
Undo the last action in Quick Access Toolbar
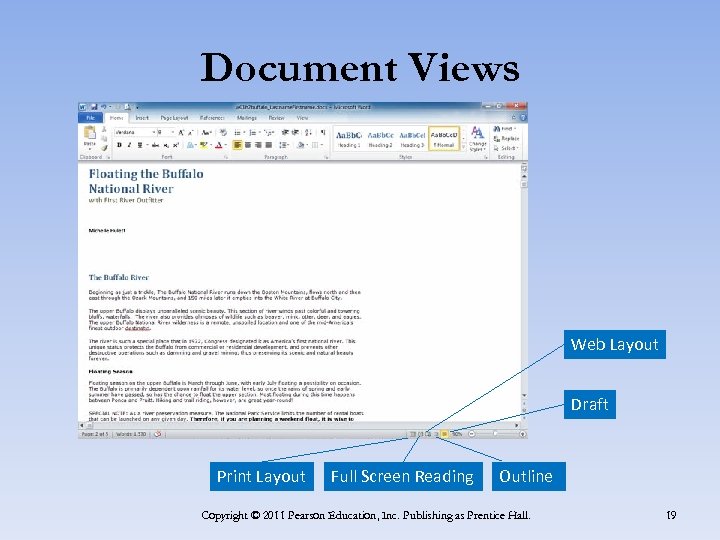click(x=104, y=107)
